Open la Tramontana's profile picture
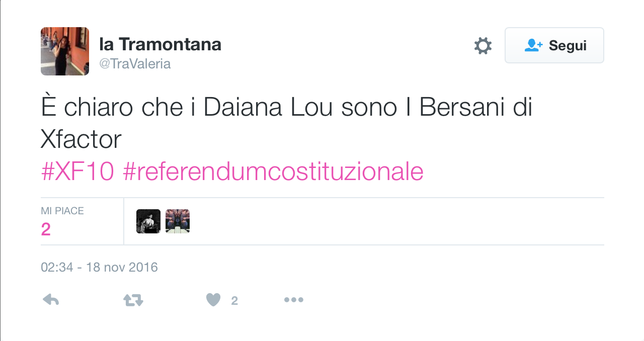 coord(65,51)
